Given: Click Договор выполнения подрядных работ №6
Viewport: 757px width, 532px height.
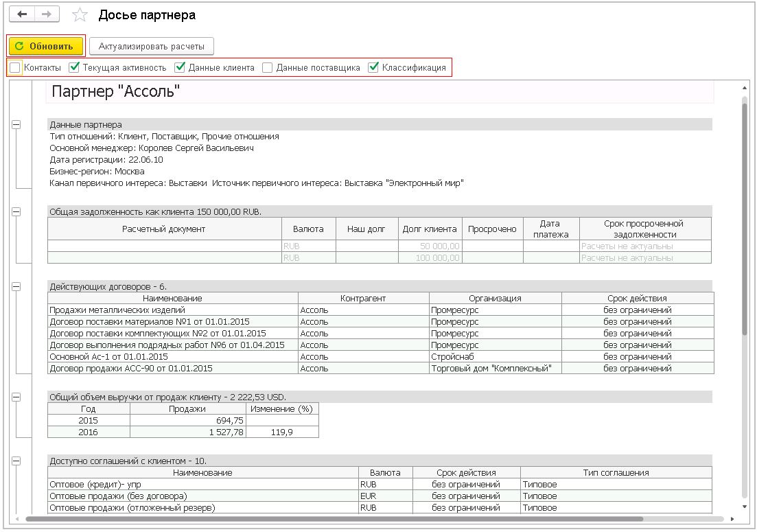Looking at the screenshot, I should pyautogui.click(x=380, y=345).
